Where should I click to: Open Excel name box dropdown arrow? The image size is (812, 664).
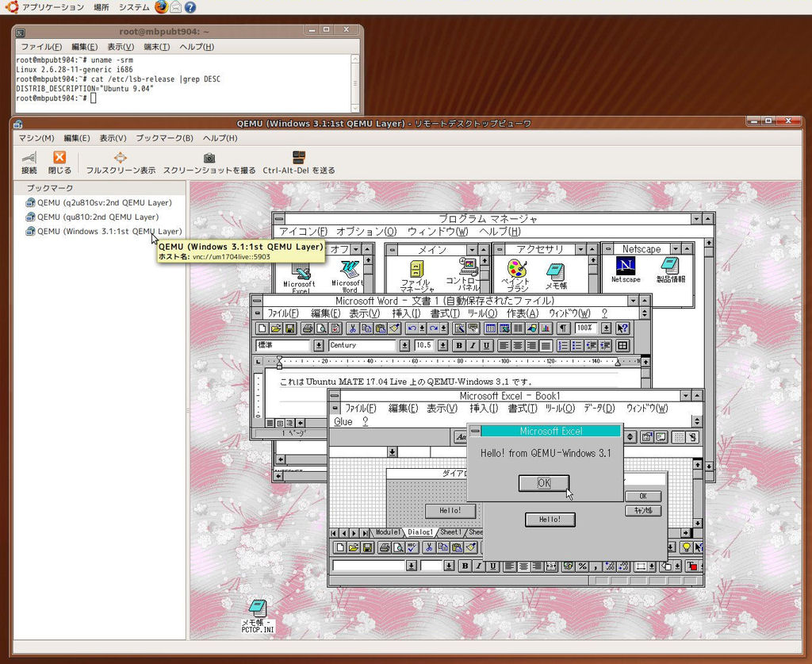coord(392,452)
